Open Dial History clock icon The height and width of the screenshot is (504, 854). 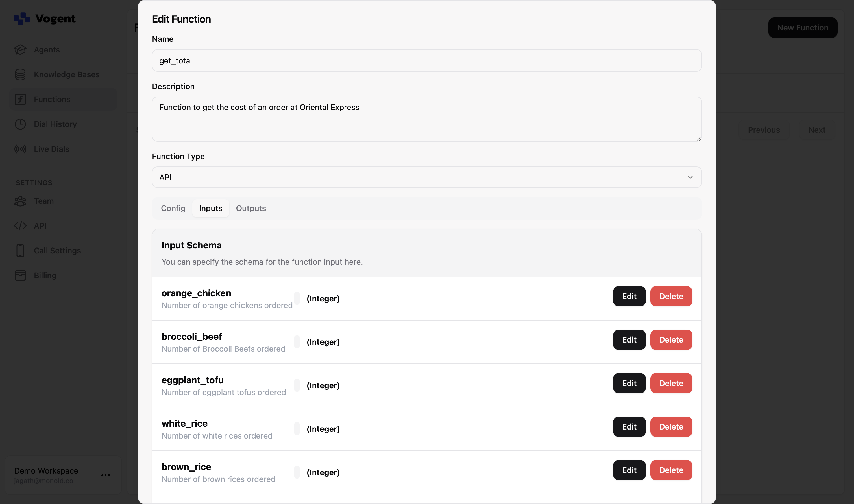click(x=20, y=124)
